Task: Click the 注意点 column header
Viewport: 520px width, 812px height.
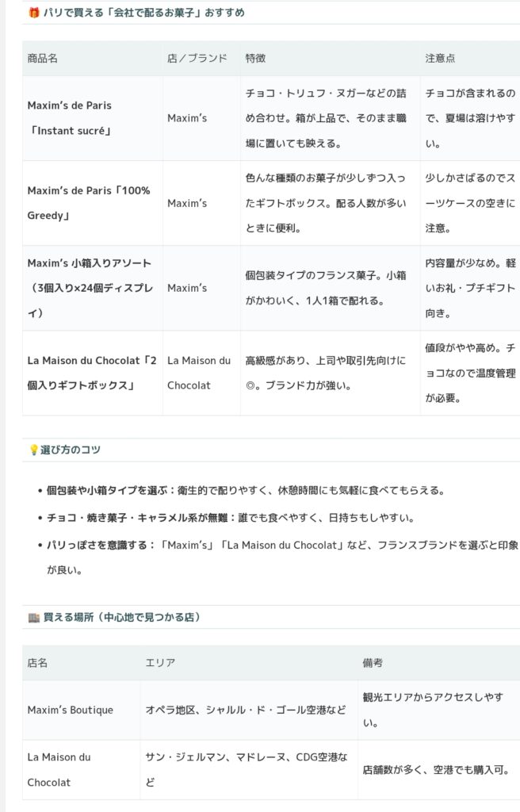Action: coord(440,59)
